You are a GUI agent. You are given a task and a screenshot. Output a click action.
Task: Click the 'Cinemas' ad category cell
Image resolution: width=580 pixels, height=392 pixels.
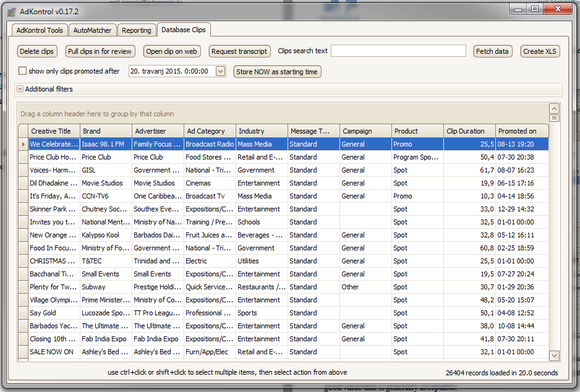[210, 183]
